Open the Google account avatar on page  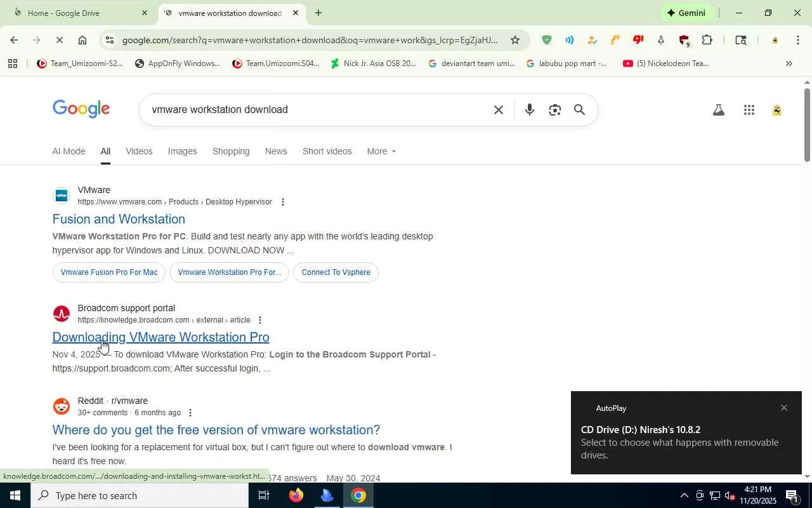(777, 110)
